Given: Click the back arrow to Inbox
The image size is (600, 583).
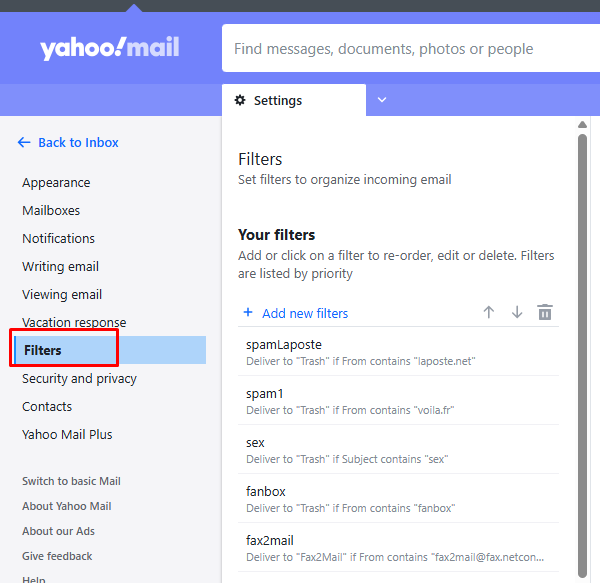Looking at the screenshot, I should 24,143.
